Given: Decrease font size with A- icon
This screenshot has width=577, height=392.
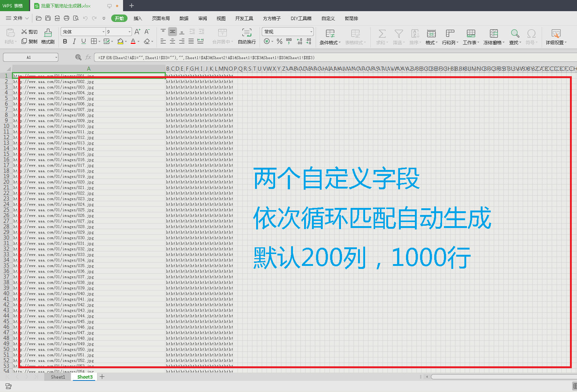Looking at the screenshot, I should coord(147,32).
